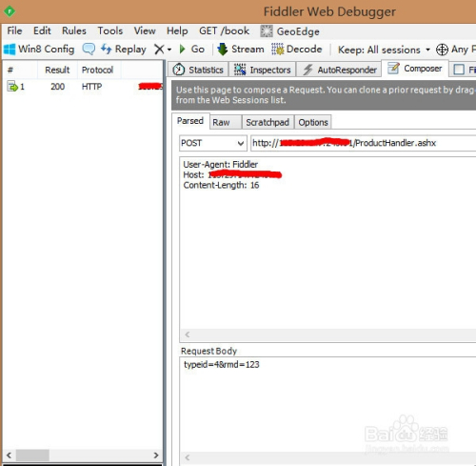The width and height of the screenshot is (476, 466).
Task: Click the Replay arrows icon
Action: (107, 49)
